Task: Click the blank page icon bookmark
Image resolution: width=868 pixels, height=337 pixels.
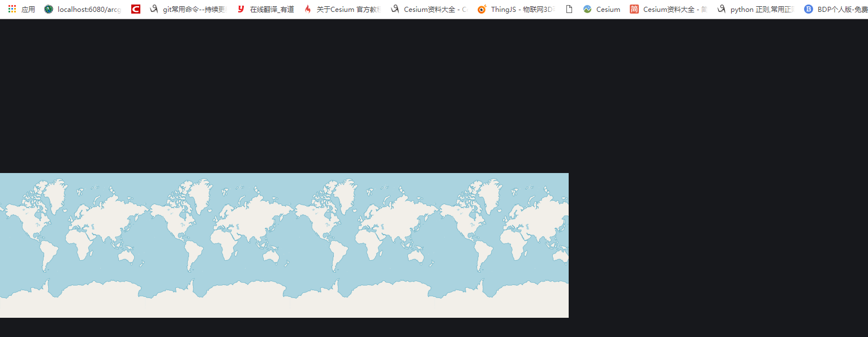Action: click(x=568, y=9)
